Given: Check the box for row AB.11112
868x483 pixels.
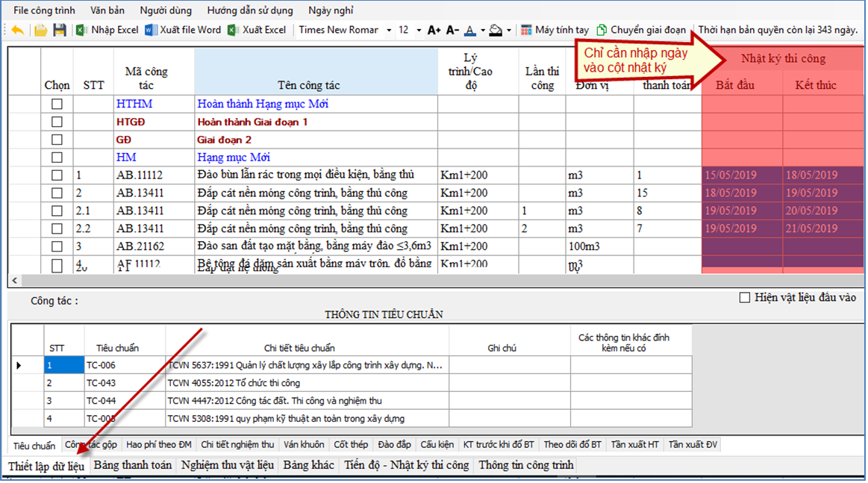Looking at the screenshot, I should pyautogui.click(x=57, y=175).
